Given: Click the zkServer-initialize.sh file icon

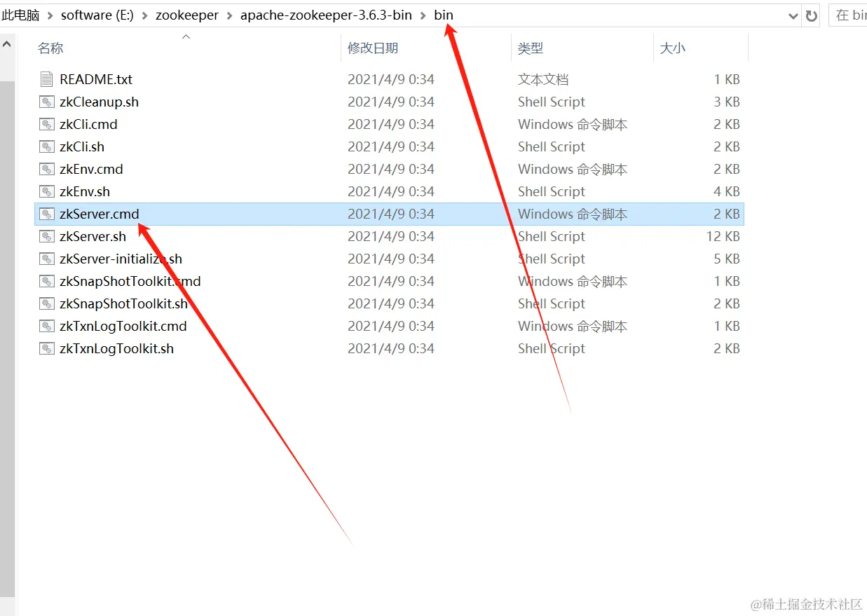Looking at the screenshot, I should pos(47,259).
